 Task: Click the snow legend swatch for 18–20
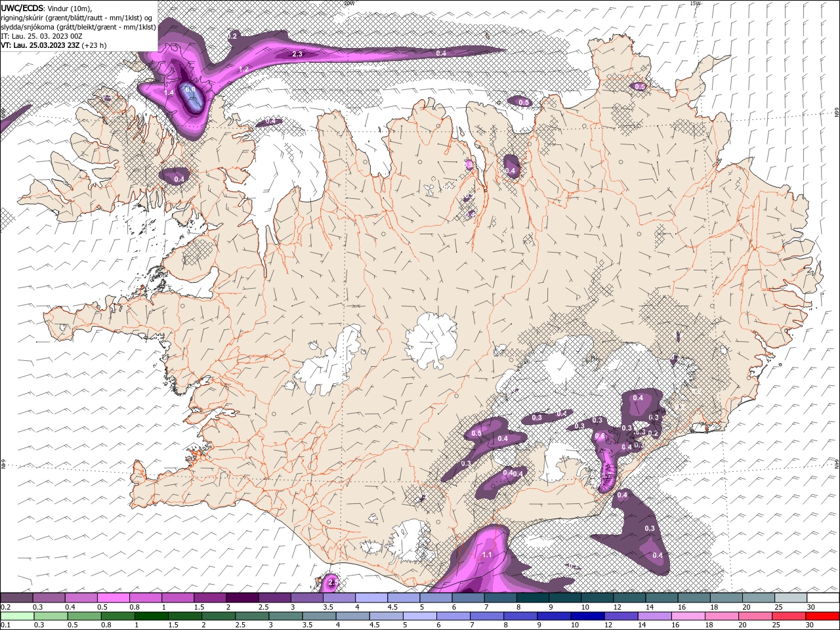coord(726,598)
